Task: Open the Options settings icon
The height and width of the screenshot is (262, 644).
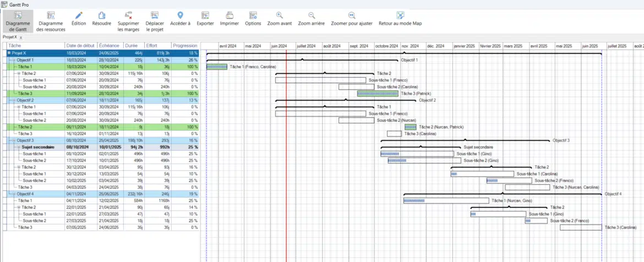Action: coord(253,16)
